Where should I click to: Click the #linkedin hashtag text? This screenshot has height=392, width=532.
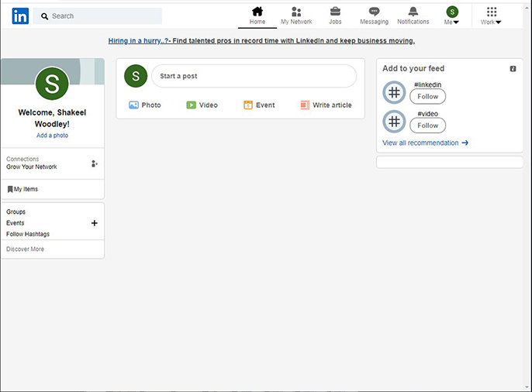pos(427,84)
